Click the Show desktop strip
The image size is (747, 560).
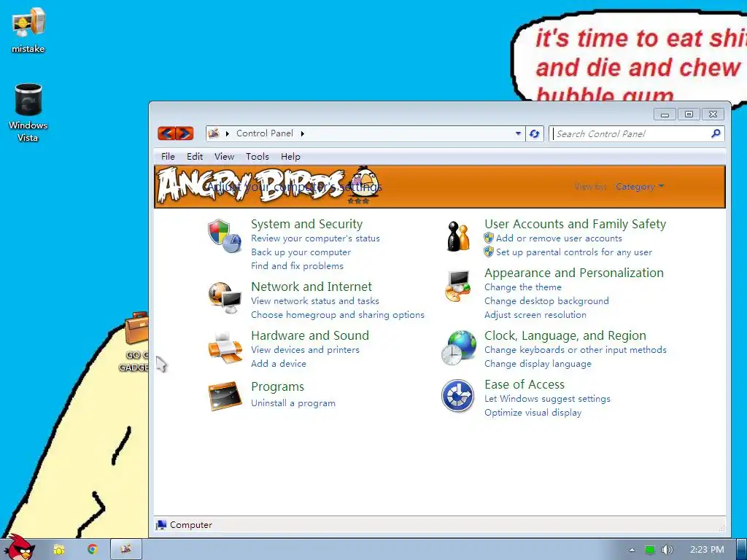(x=742, y=550)
